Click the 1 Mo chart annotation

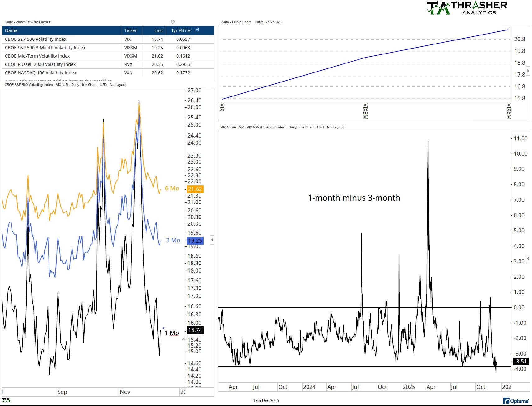172,333
